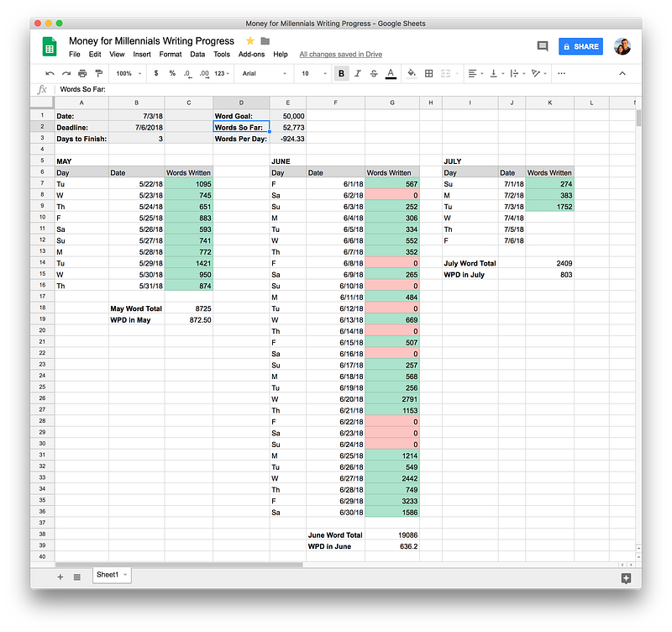This screenshot has width=672, height=632.
Task: Apply percent format icon
Action: (x=172, y=73)
